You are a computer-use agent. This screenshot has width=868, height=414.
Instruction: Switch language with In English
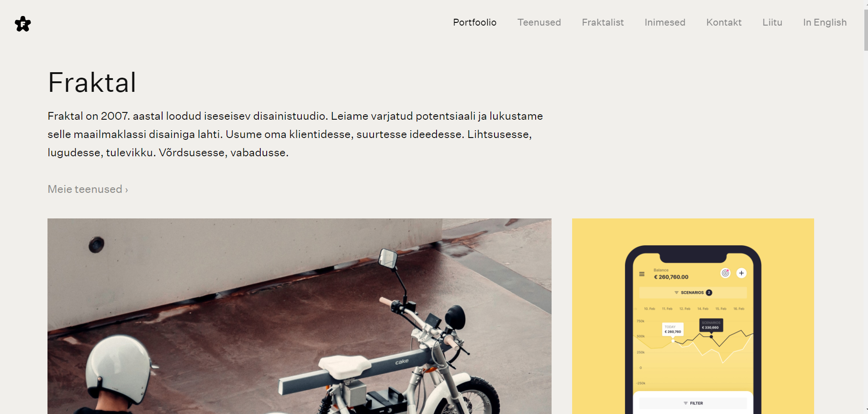(825, 22)
